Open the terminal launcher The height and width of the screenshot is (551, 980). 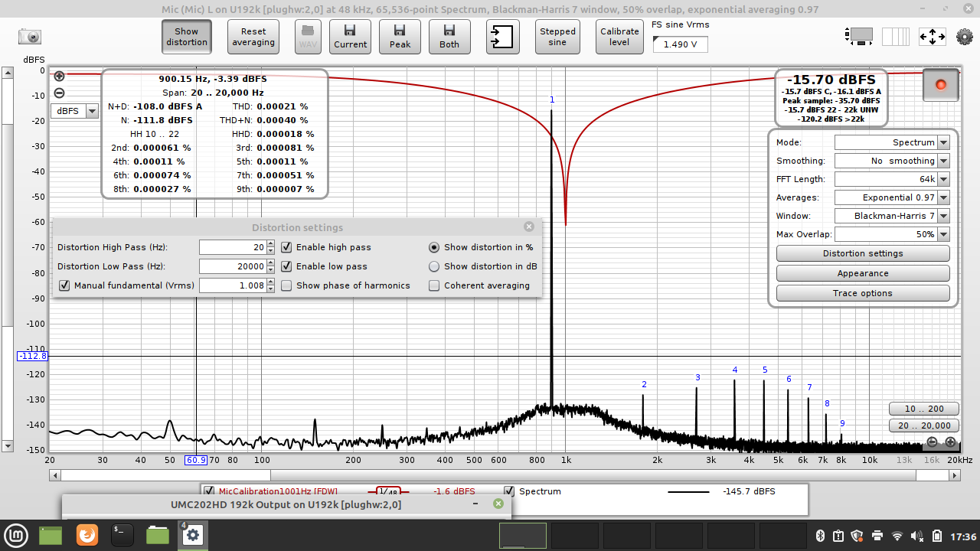[122, 535]
